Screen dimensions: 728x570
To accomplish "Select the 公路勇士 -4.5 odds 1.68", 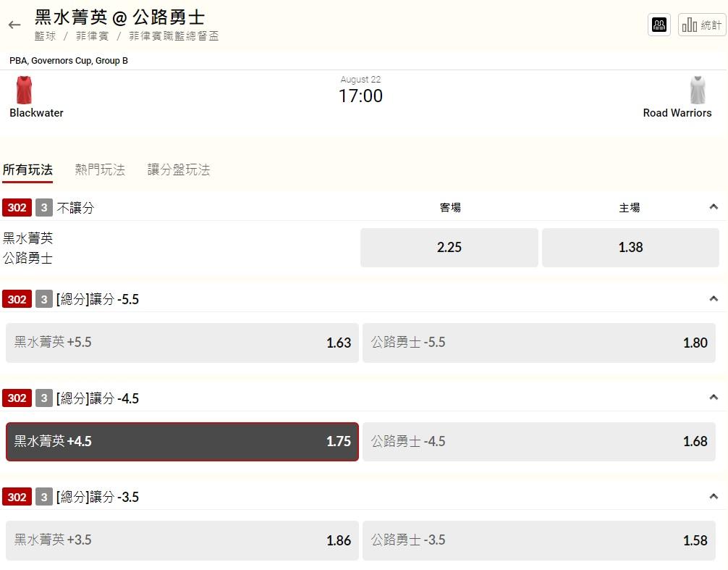I will [538, 441].
